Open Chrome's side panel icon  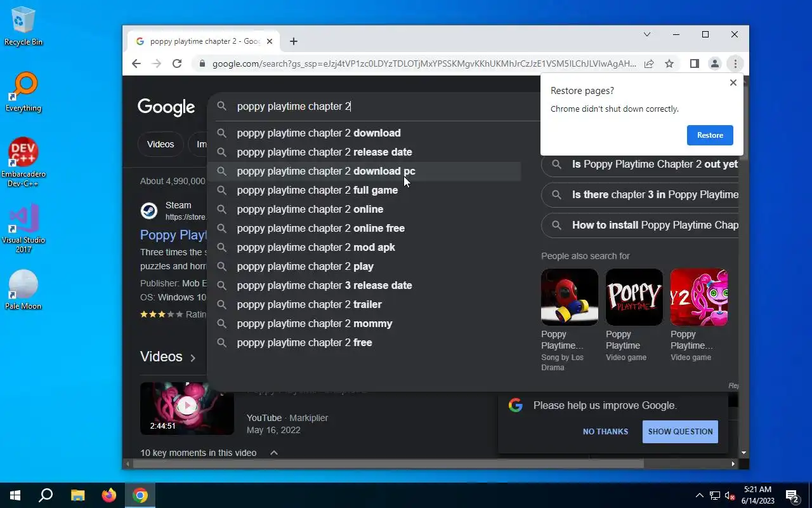point(694,63)
